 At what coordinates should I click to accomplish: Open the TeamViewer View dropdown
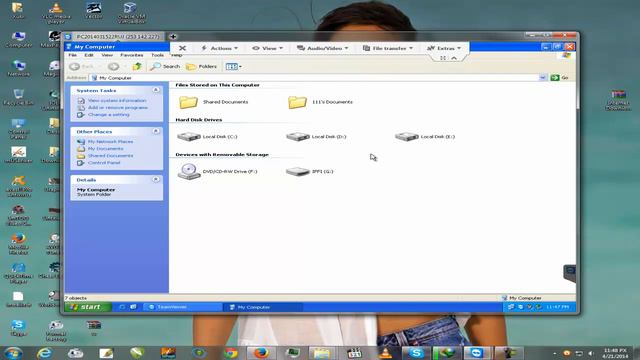tap(267, 48)
